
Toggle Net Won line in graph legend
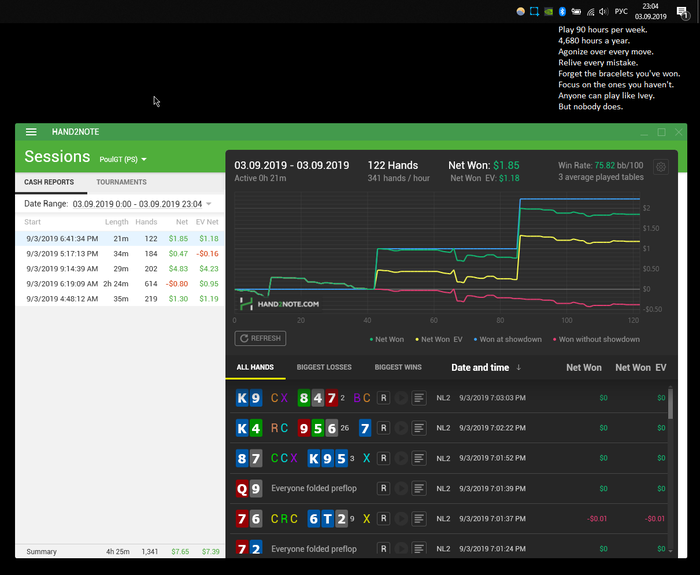(x=384, y=340)
